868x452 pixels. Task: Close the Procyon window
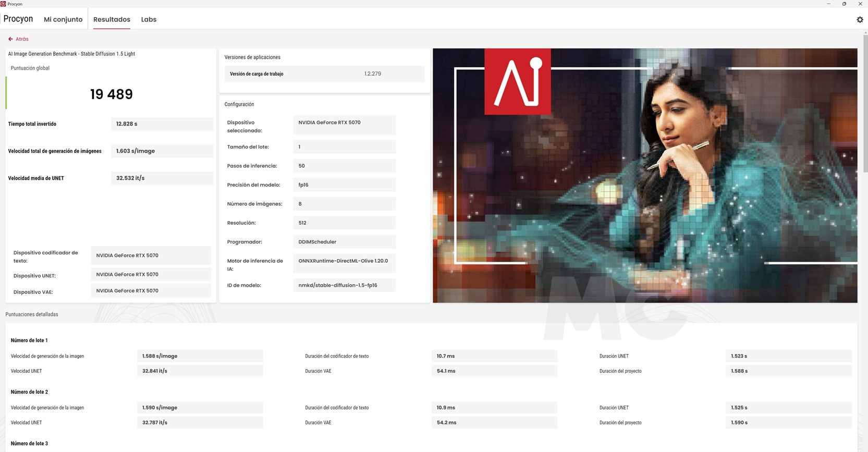click(860, 4)
